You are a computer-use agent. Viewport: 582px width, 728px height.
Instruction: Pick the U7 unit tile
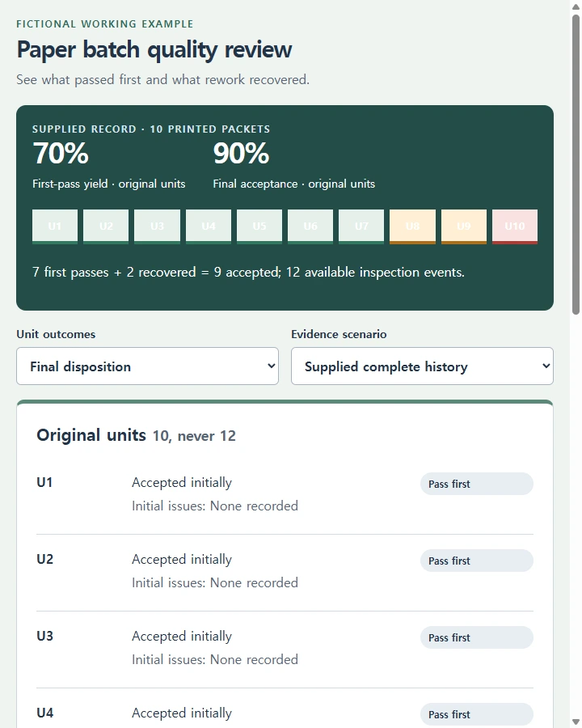click(x=361, y=226)
